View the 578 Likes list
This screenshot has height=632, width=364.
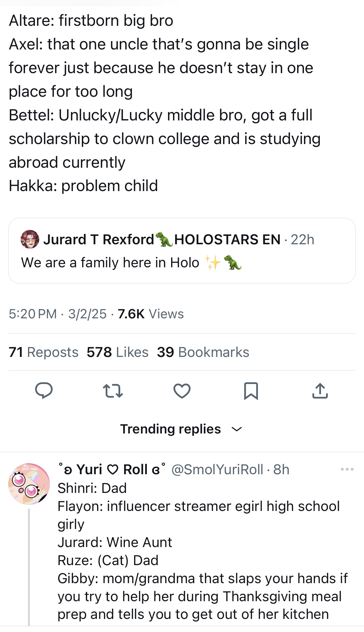(x=118, y=352)
